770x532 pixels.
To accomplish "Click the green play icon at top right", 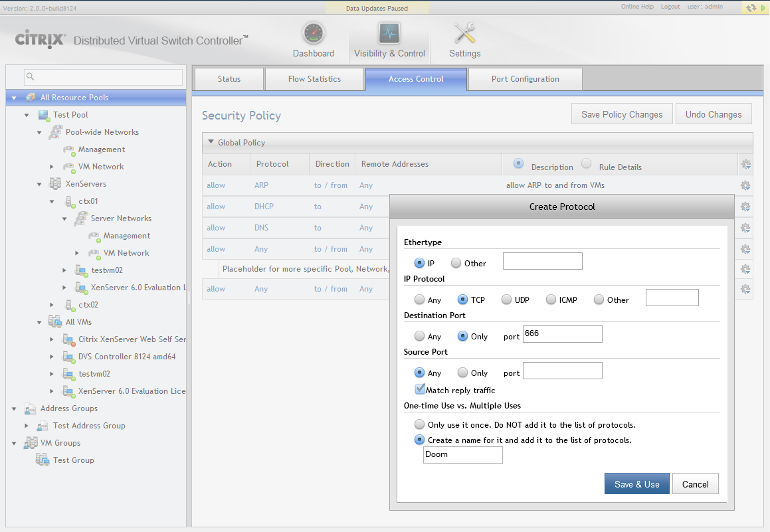I will point(763,8).
